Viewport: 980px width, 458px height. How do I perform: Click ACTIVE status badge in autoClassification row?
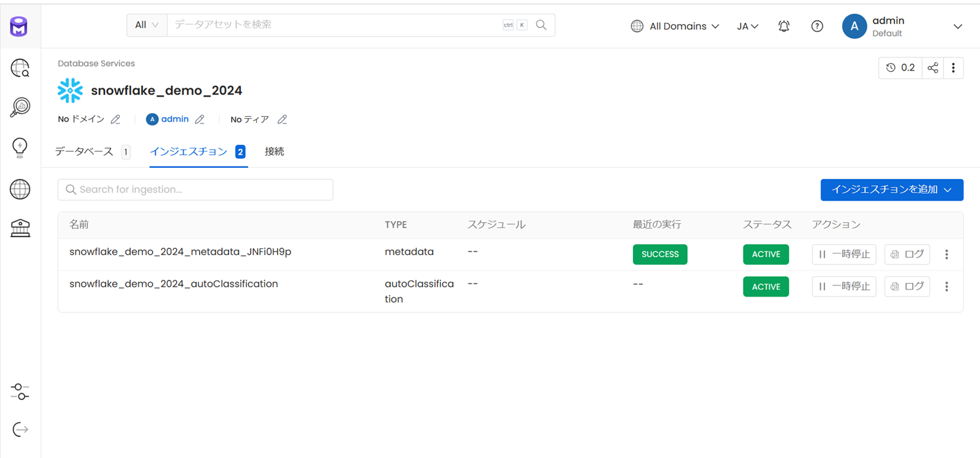766,287
